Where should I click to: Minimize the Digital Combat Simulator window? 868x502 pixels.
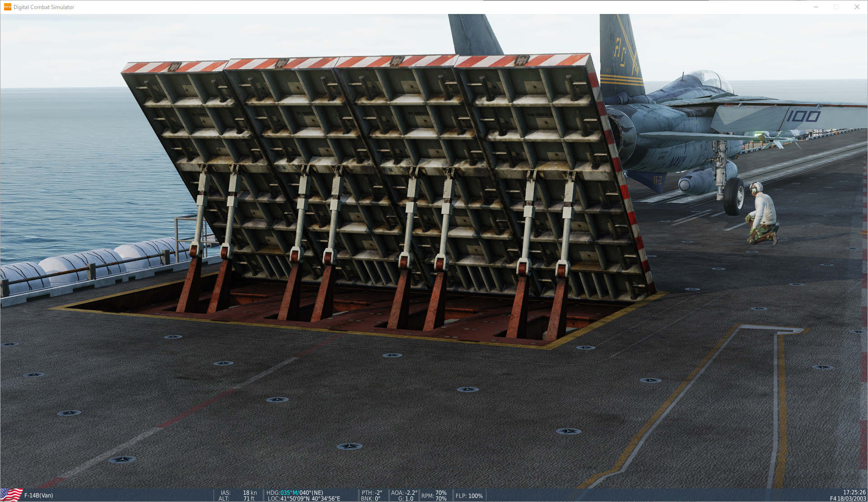point(816,7)
